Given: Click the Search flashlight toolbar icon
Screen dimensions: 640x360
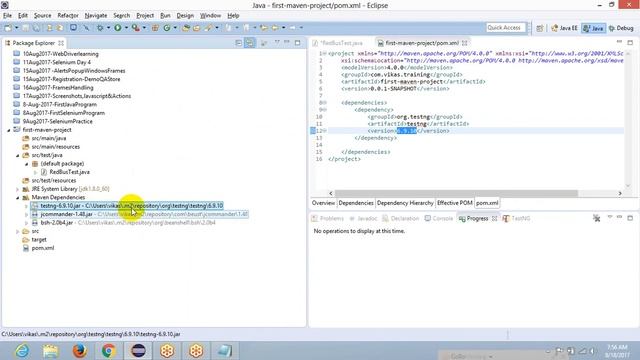Looking at the screenshot, I should pos(208,28).
